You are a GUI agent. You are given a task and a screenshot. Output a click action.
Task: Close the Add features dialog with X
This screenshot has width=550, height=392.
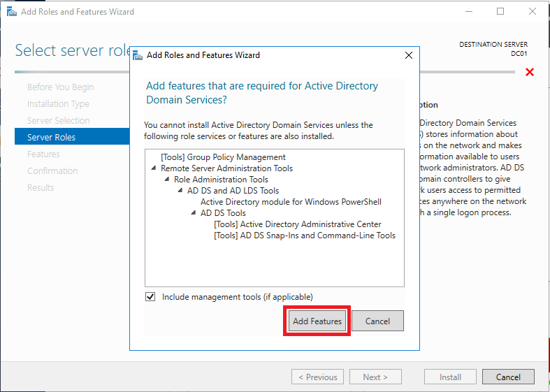click(x=409, y=55)
